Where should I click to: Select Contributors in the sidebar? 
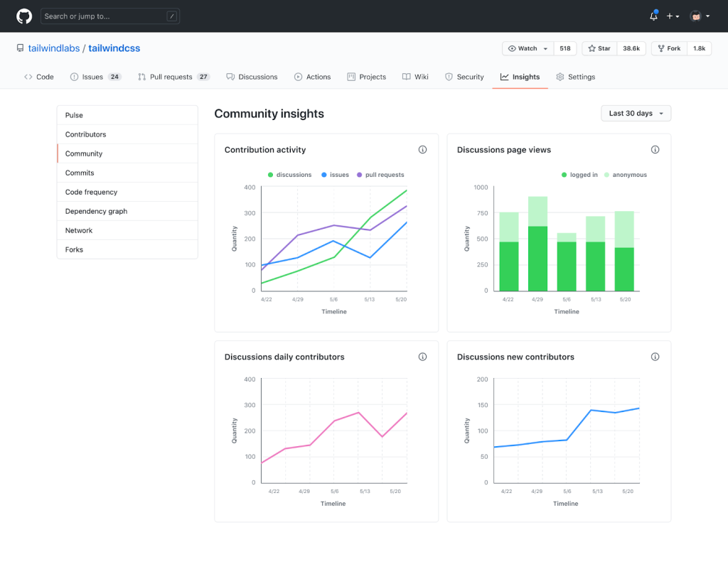[x=85, y=134]
